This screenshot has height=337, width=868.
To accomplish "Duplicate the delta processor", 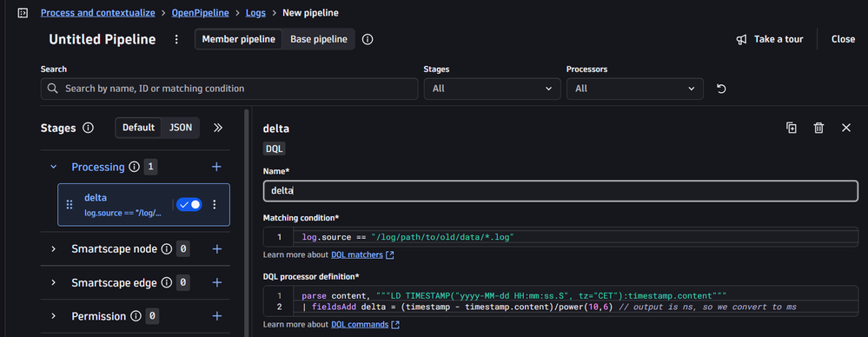I will pos(792,128).
